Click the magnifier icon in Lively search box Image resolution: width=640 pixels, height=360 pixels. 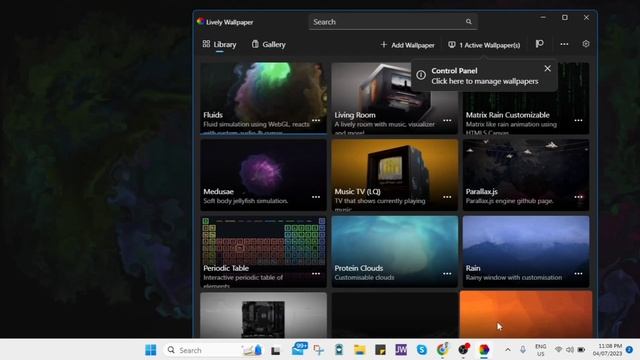click(469, 22)
